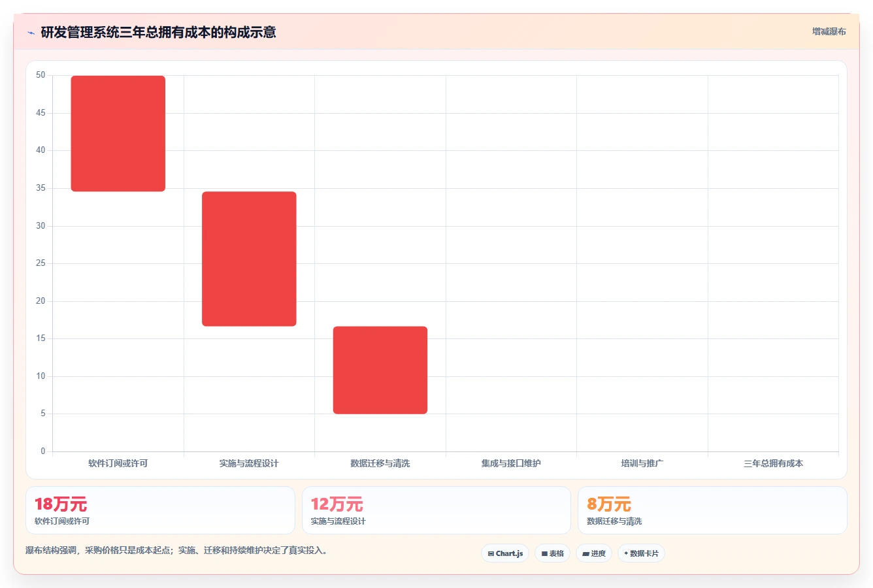Click the y-axis value 0
873x588 pixels.
coord(43,451)
